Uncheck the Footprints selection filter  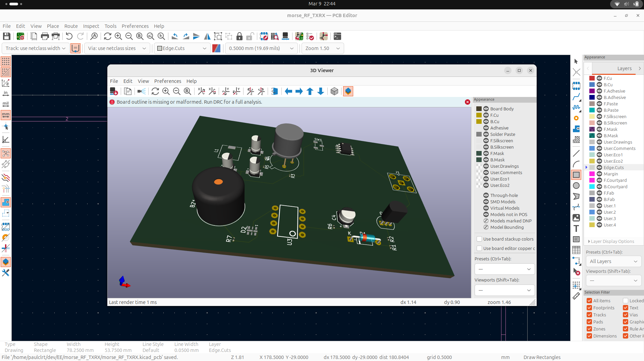[x=589, y=308]
